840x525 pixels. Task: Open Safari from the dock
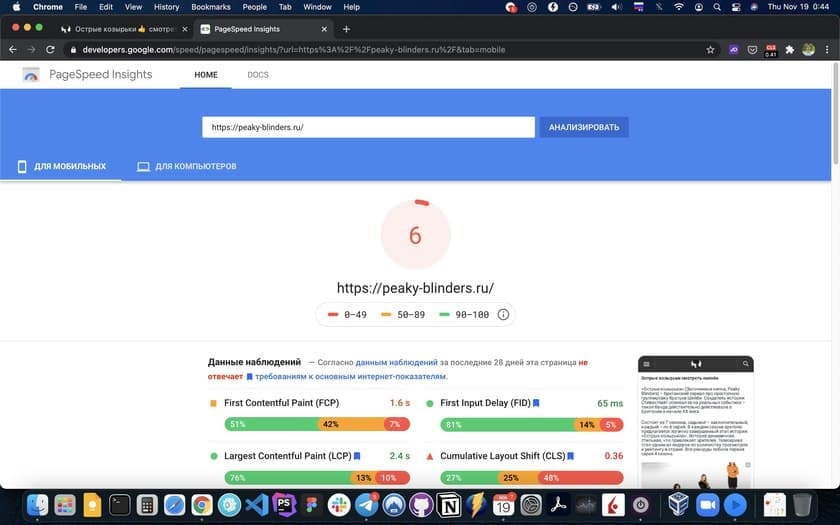pos(175,505)
